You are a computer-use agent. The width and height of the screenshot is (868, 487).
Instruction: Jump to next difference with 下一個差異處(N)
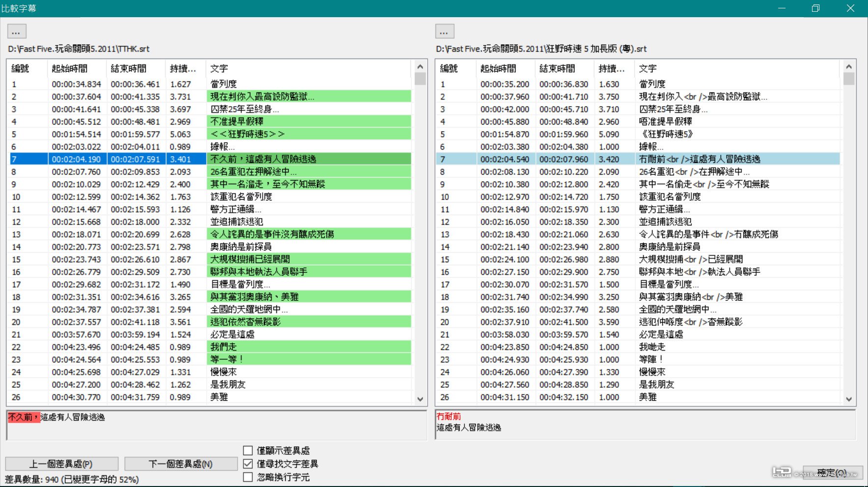(181, 464)
